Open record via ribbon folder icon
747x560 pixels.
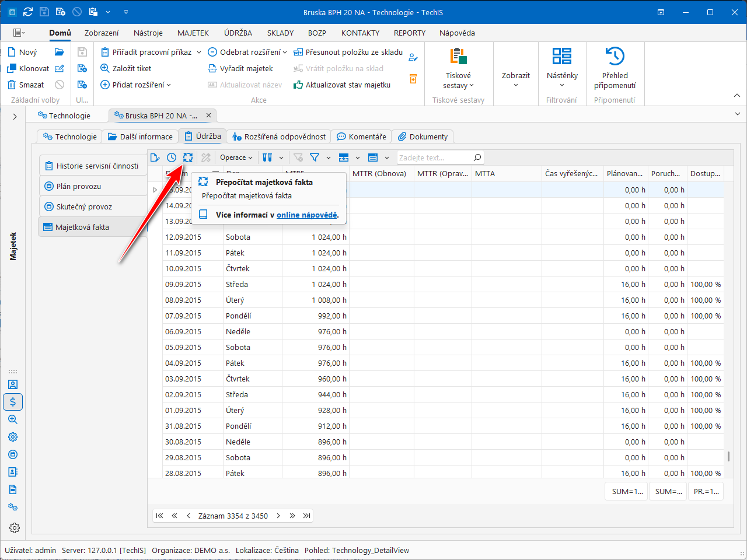(x=60, y=52)
